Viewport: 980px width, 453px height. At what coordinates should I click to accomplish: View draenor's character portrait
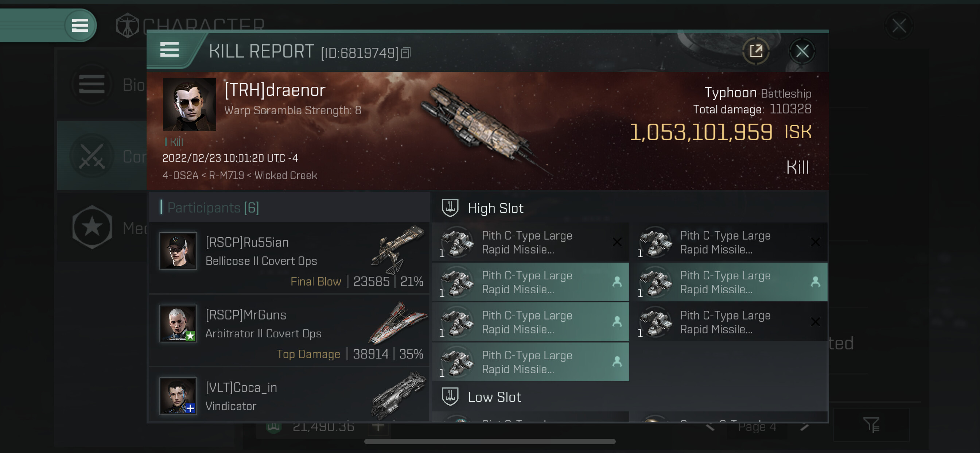coord(189,105)
